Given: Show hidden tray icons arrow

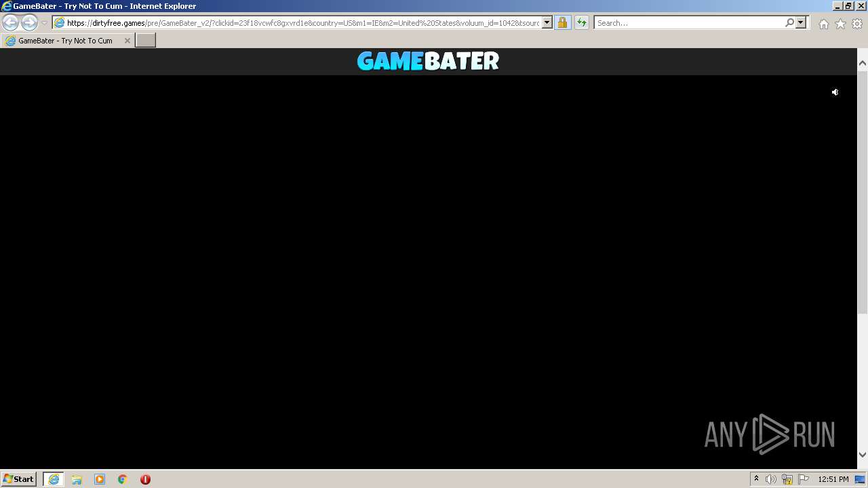Looking at the screenshot, I should coord(756,479).
